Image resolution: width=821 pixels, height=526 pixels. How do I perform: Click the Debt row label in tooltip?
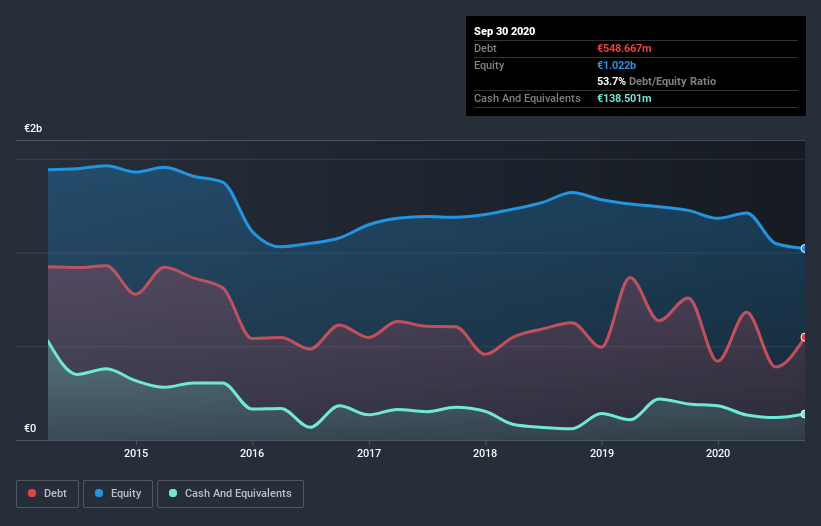tap(485, 48)
